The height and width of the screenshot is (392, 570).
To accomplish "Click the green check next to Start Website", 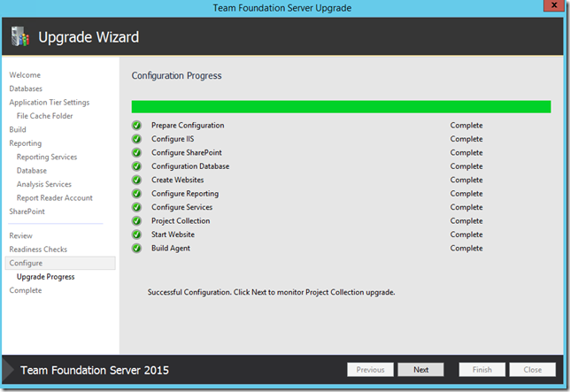I will pyautogui.click(x=136, y=234).
